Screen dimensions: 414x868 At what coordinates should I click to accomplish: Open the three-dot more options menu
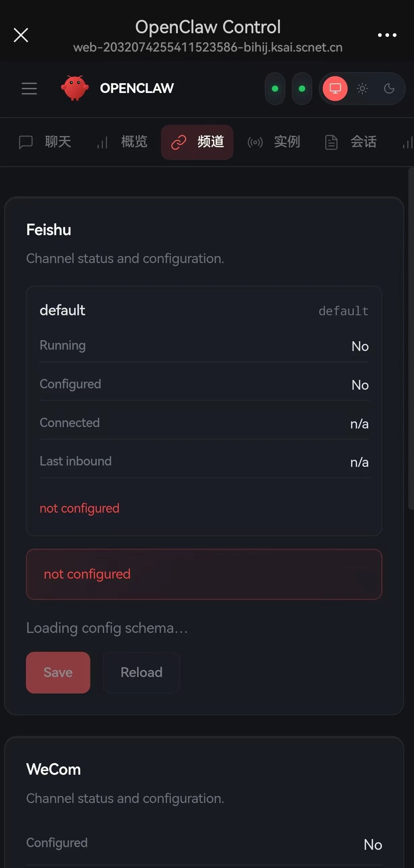387,35
